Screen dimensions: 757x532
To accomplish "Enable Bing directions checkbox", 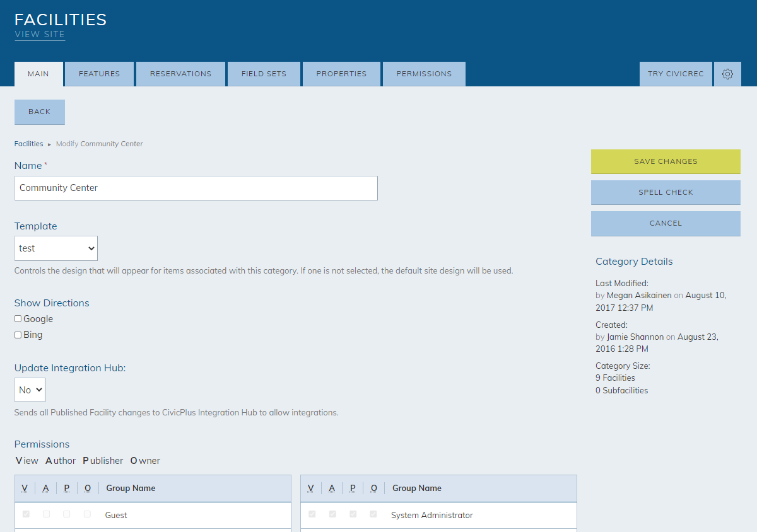I will pyautogui.click(x=18, y=335).
